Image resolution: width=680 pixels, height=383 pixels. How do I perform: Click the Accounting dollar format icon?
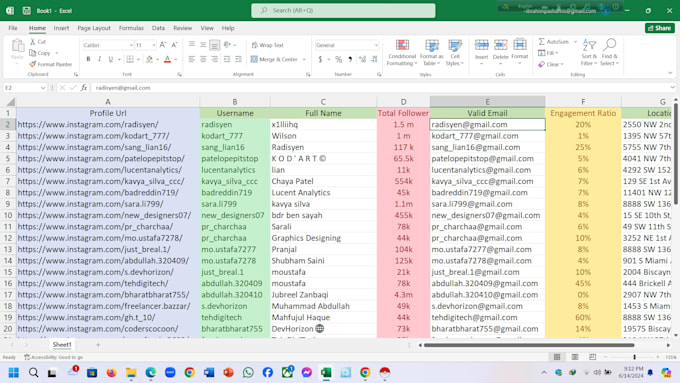tap(320, 59)
